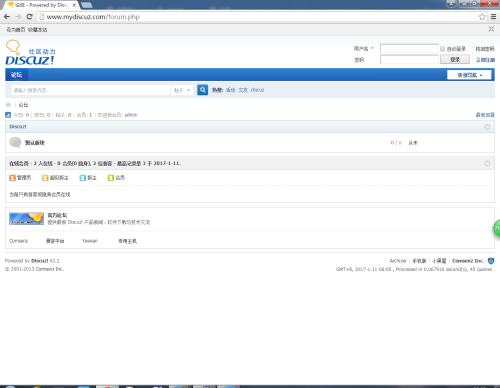Open the 官方论坛 link
500x388 pixels.
point(57,215)
